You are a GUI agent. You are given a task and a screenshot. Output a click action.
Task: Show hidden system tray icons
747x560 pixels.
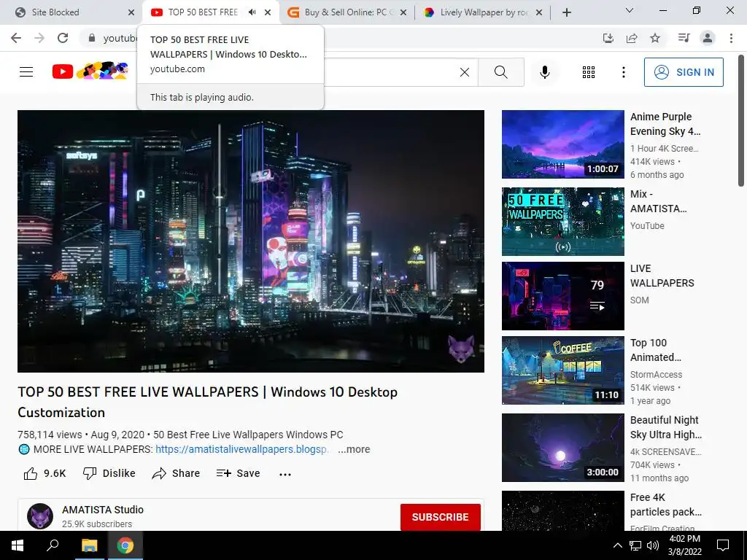pyautogui.click(x=617, y=545)
